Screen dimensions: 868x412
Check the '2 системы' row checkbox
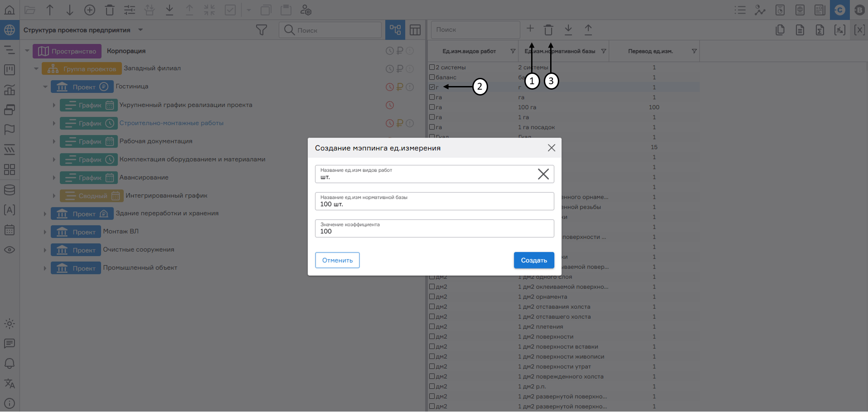tap(431, 67)
